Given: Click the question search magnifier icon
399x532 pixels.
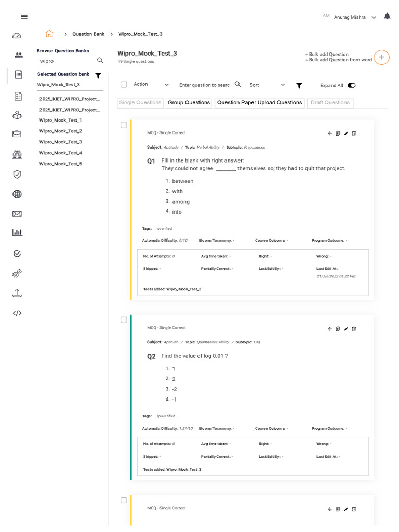Looking at the screenshot, I should (x=238, y=84).
